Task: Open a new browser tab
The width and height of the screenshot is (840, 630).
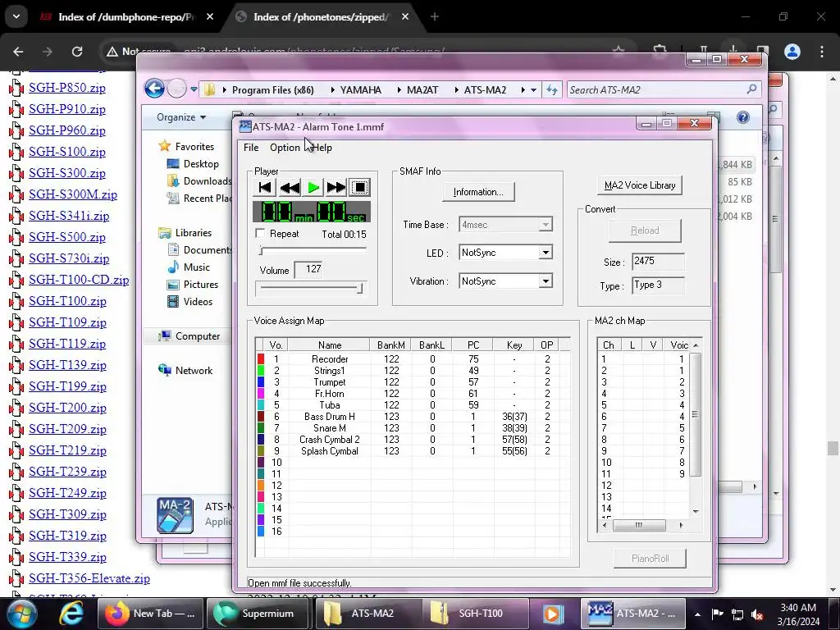Action: [x=435, y=17]
